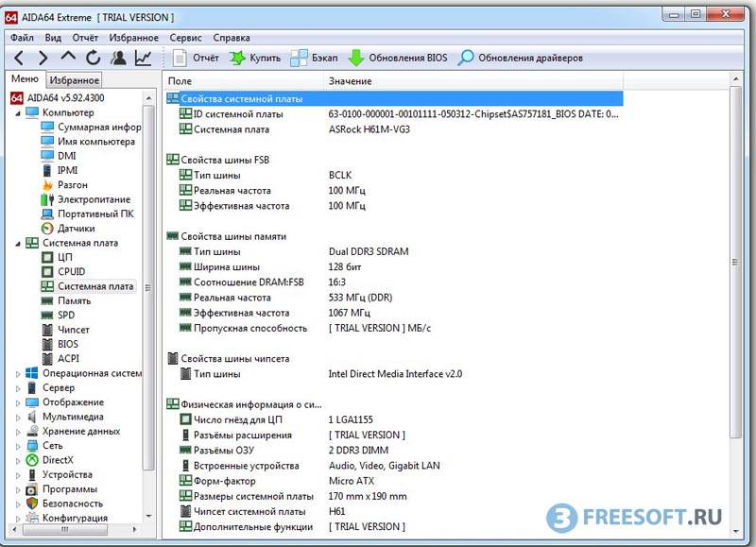
Task: Click the Безопасность shield icon
Action: pos(32,504)
